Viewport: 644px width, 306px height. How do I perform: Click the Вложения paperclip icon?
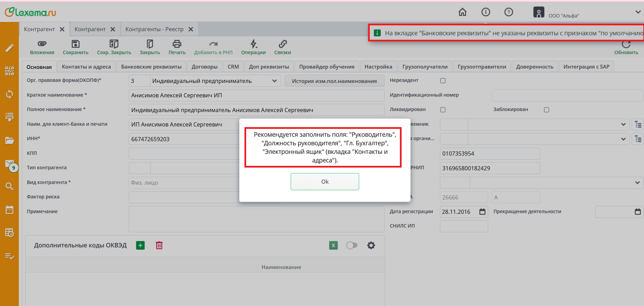tap(42, 44)
